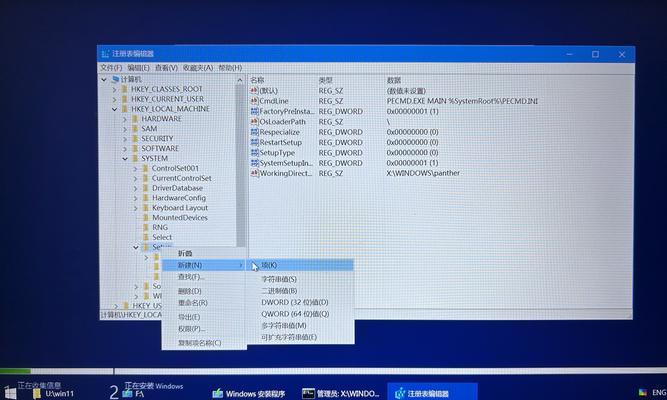Screen dimensions: 667x400
Task: Click the 计算机 computer icon
Action: (115, 79)
